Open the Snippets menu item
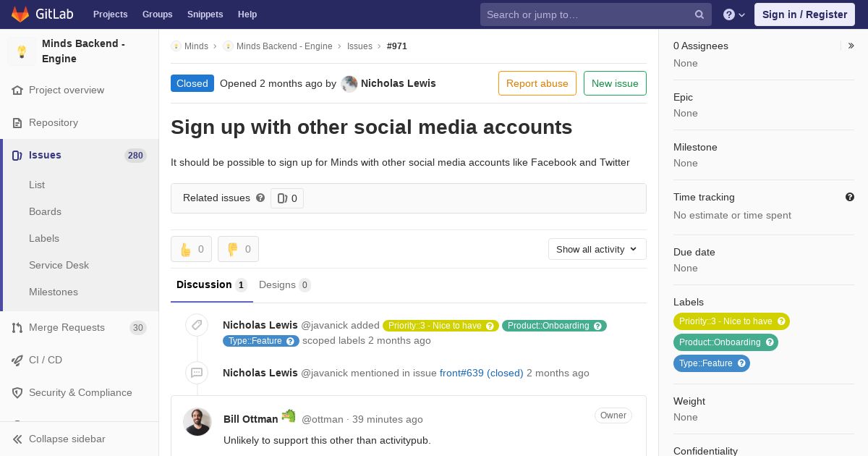 point(205,14)
